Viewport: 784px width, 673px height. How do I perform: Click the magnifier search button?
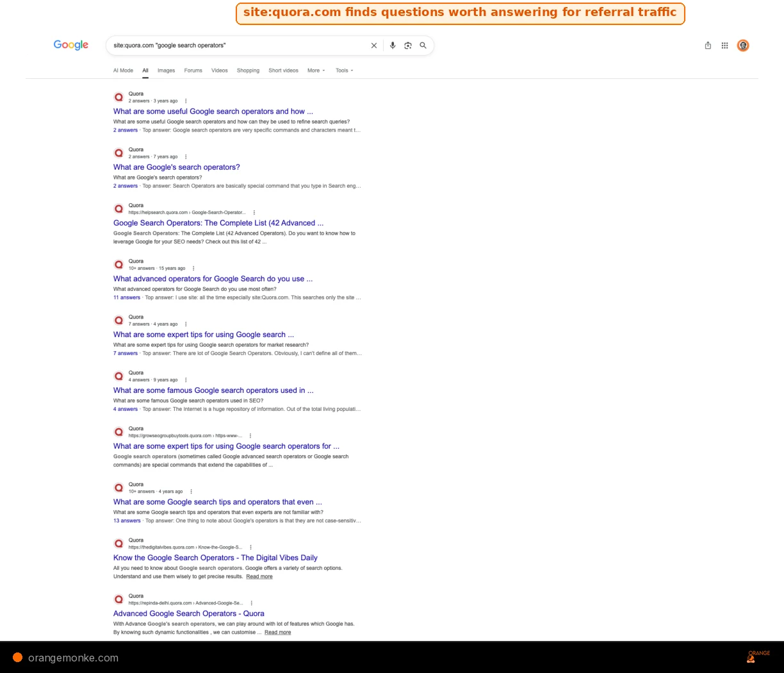[423, 46]
